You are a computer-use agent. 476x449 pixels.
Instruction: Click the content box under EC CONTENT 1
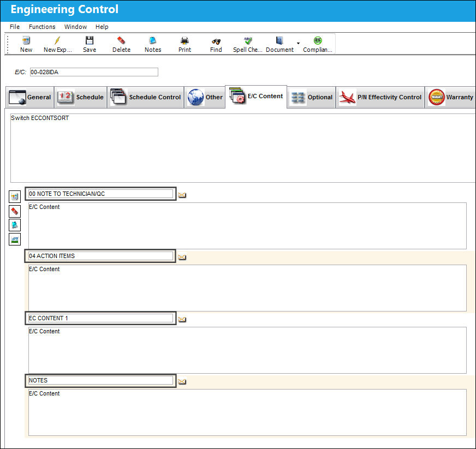(247, 350)
